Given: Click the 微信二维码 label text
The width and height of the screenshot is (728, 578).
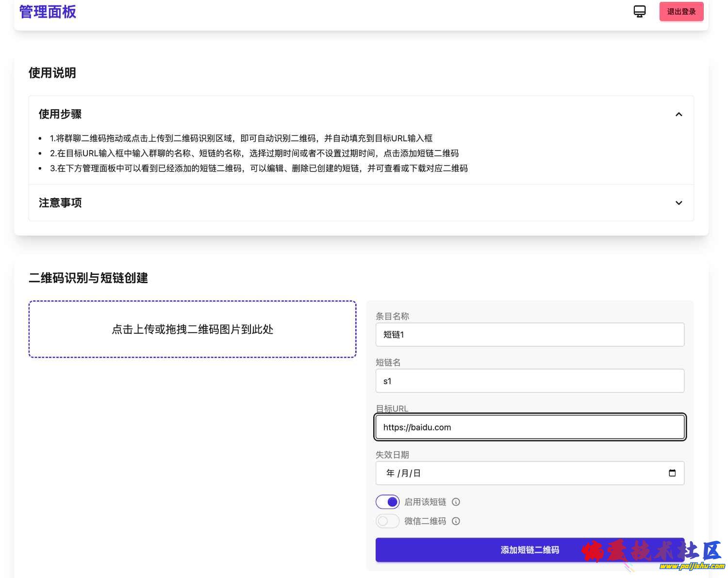Looking at the screenshot, I should (425, 521).
